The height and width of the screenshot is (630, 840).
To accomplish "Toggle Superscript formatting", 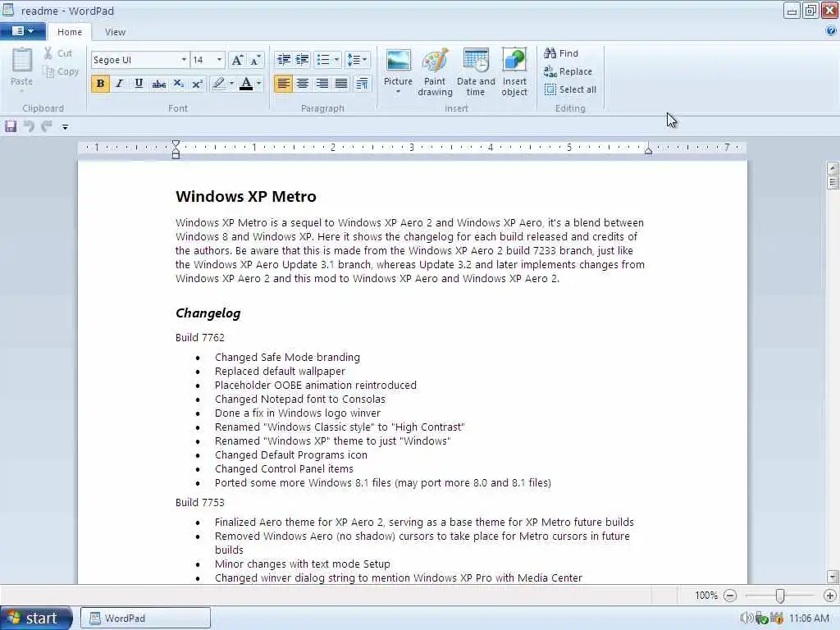I will [x=197, y=84].
